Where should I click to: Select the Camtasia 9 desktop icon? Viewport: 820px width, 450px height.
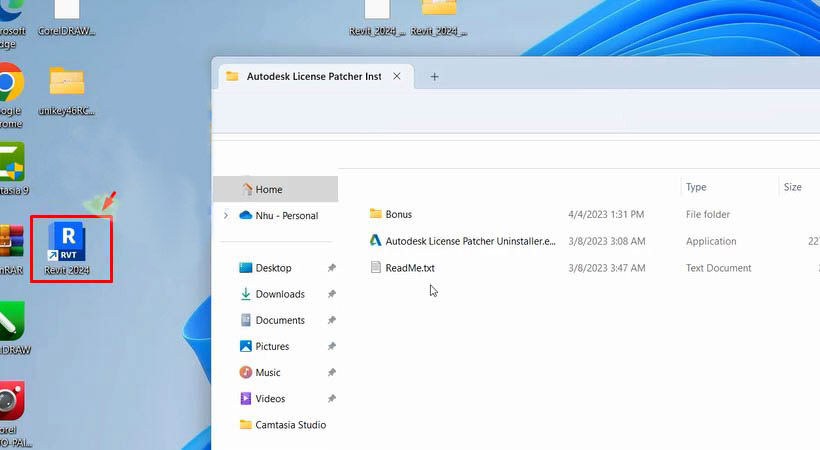pyautogui.click(x=12, y=162)
